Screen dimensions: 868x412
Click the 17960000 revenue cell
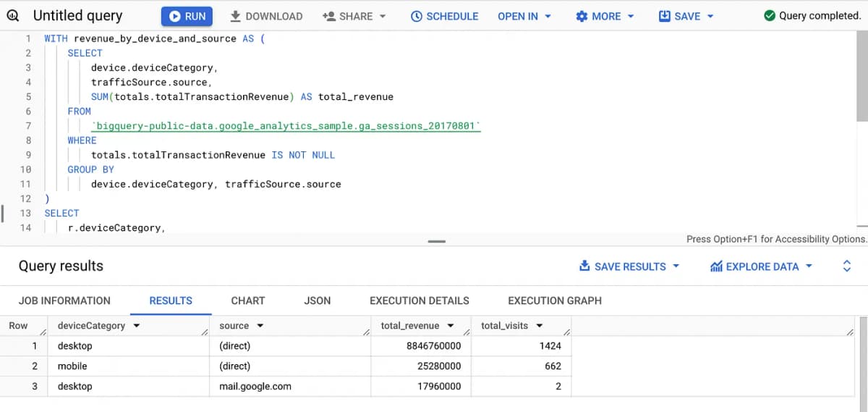pyautogui.click(x=421, y=387)
